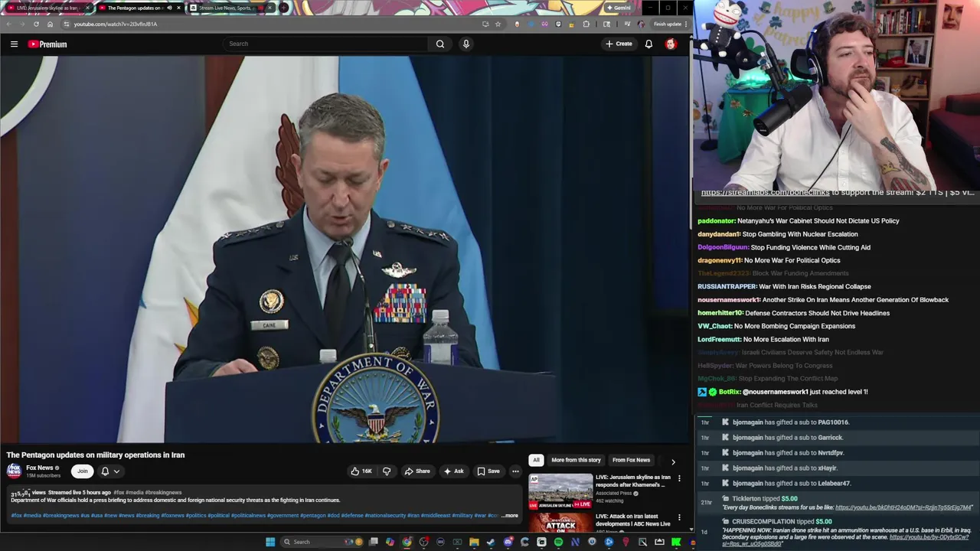Share the Pentagon updates video

pos(417,471)
